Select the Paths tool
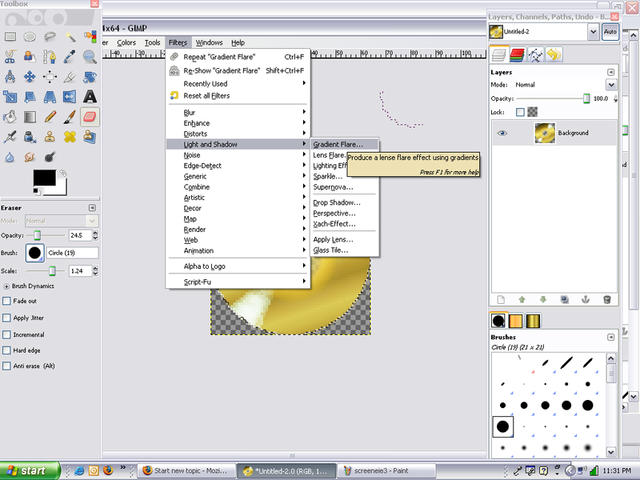Viewport: 640px width, 480px height. 50,57
